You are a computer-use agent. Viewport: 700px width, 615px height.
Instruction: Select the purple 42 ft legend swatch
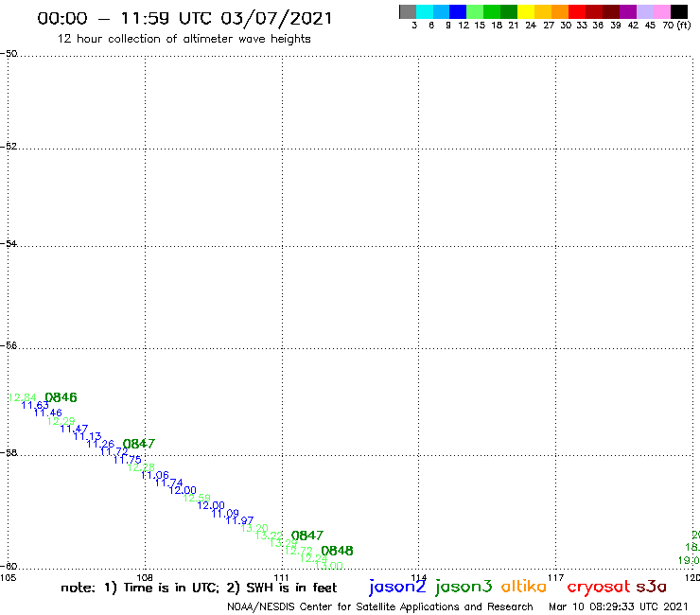[x=628, y=12]
